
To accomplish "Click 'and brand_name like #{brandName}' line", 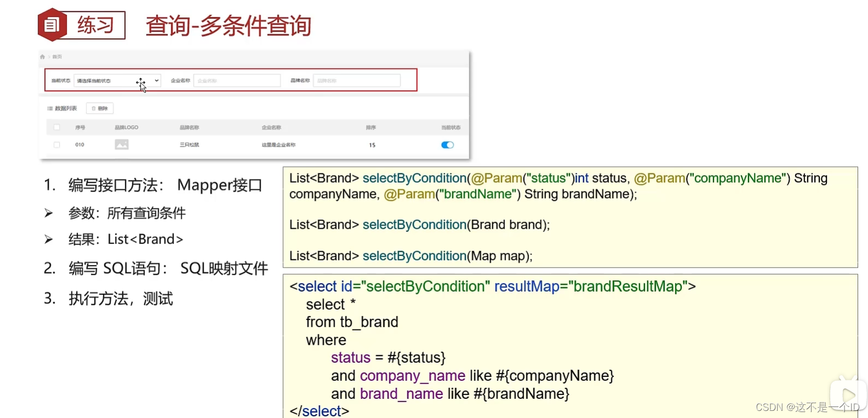I will click(450, 393).
